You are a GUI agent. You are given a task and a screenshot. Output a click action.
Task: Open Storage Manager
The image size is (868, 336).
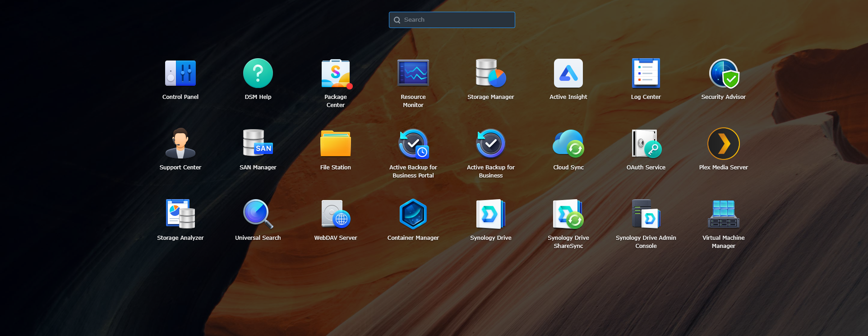(491, 73)
